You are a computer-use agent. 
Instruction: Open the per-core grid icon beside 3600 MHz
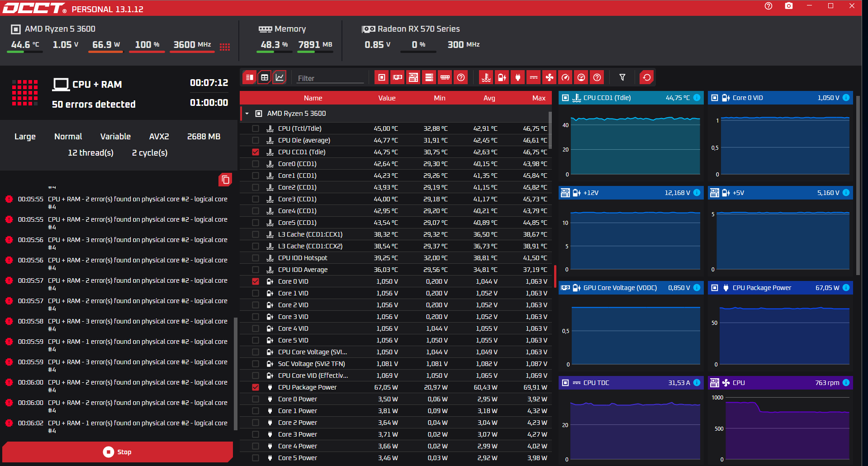coord(225,47)
